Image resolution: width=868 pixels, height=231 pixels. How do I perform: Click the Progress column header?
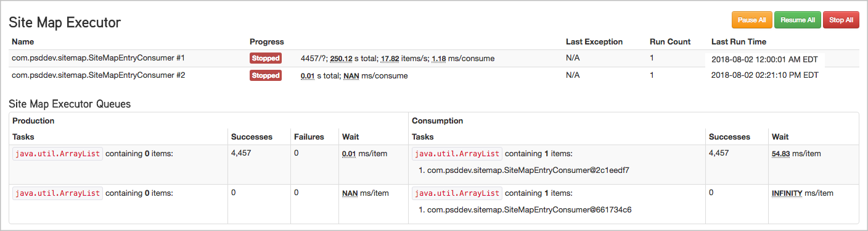click(x=266, y=42)
